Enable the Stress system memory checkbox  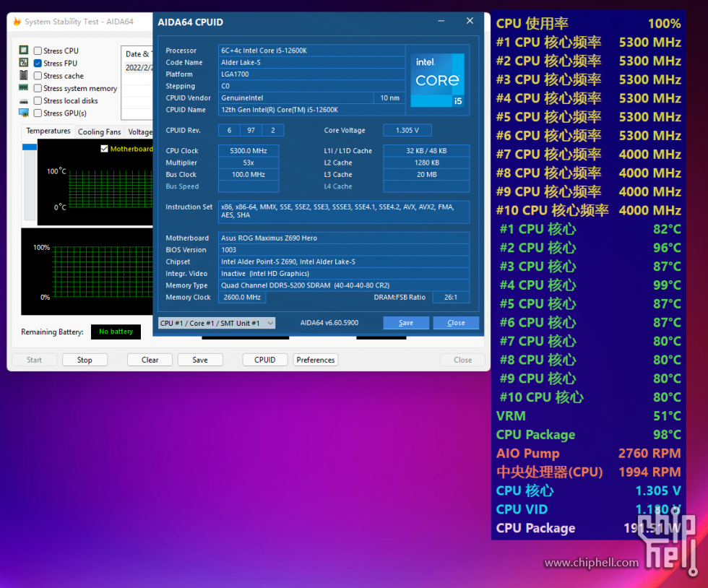click(x=38, y=88)
